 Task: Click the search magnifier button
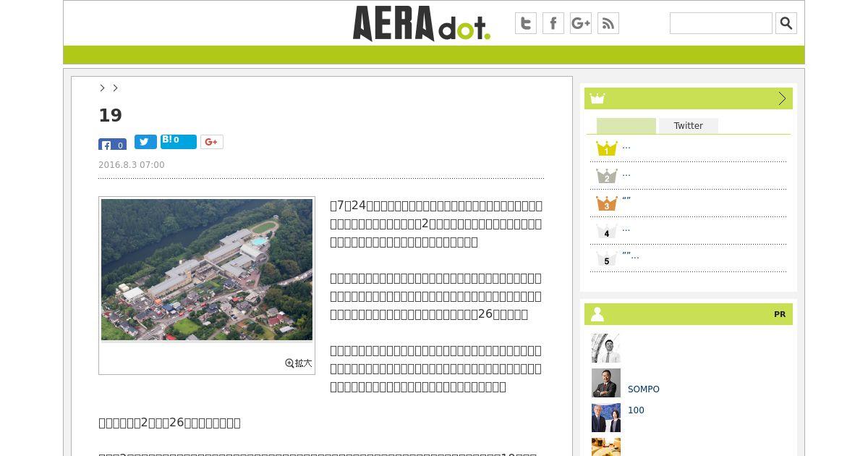pyautogui.click(x=786, y=23)
